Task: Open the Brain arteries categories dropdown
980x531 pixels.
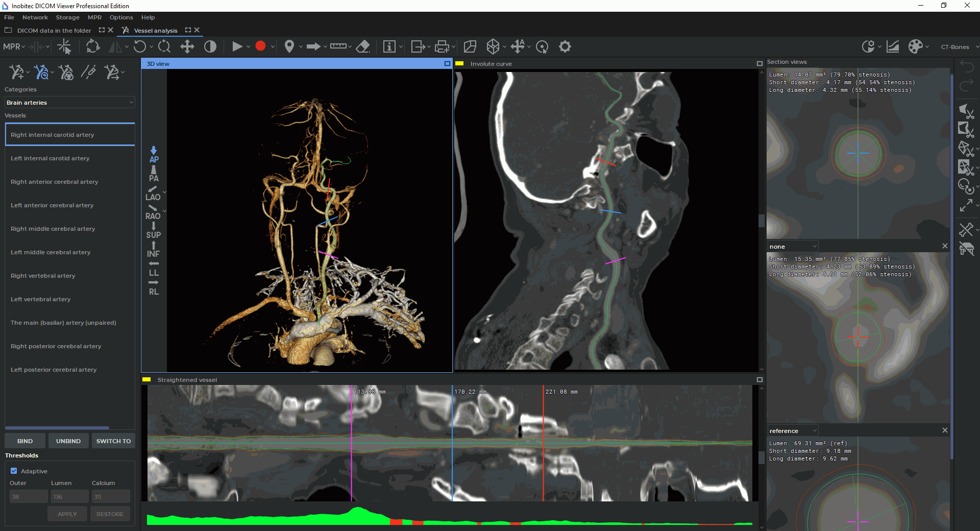Action: point(70,103)
